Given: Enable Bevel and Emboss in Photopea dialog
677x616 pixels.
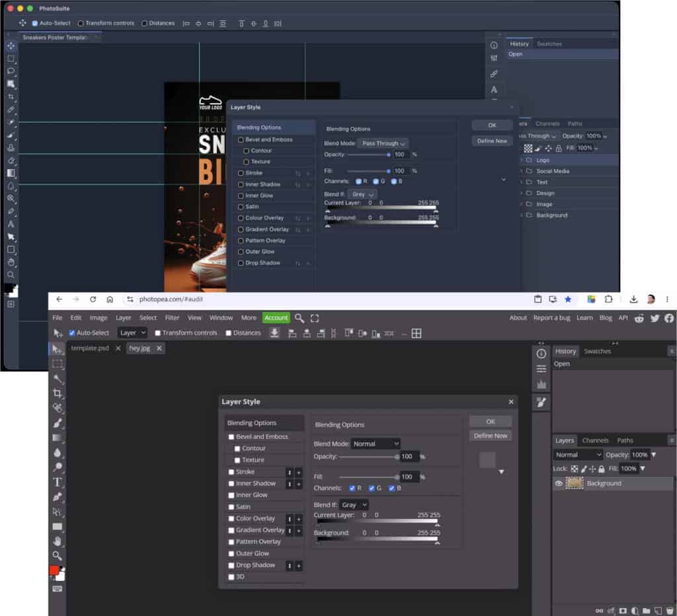Looking at the screenshot, I should 231,437.
